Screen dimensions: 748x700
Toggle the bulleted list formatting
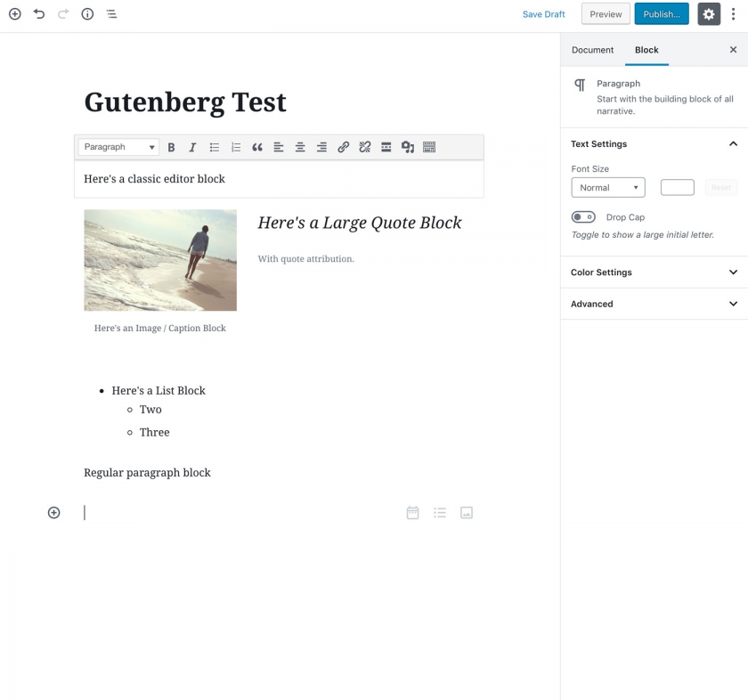tap(214, 147)
